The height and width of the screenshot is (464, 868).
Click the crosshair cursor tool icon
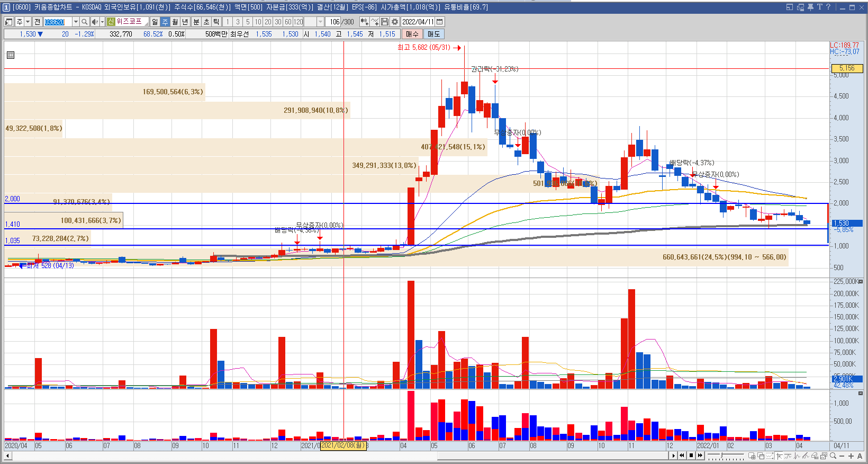pyautogui.click(x=779, y=456)
